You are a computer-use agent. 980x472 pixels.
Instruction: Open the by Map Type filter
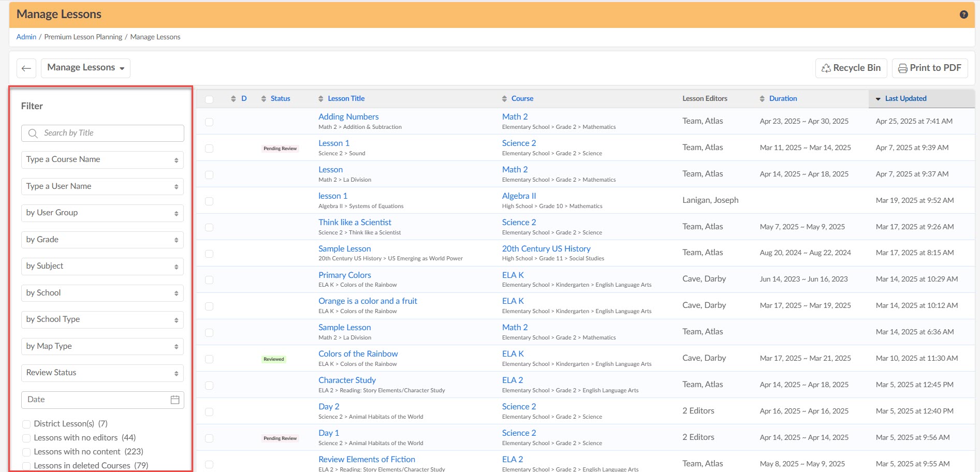(x=103, y=346)
